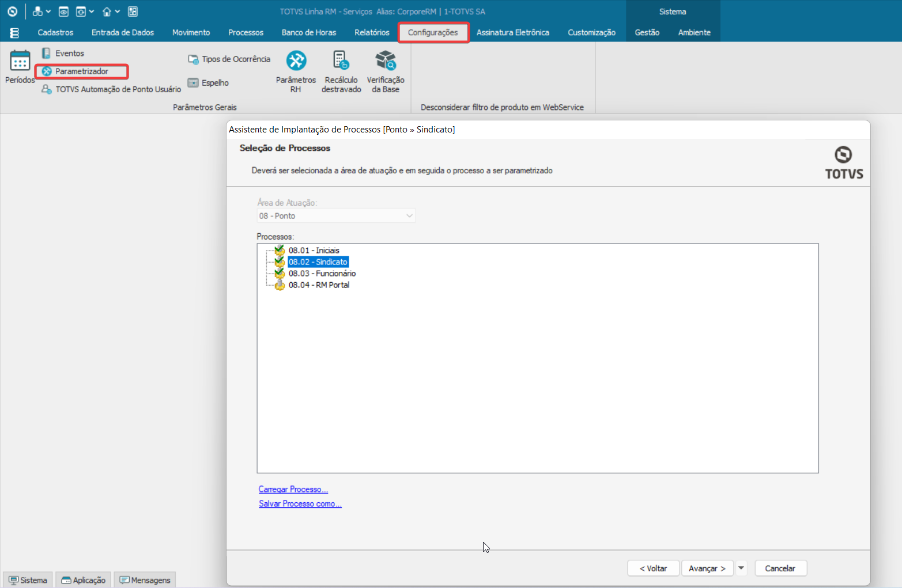The image size is (902, 588).
Task: Click the Mensagens tab icon in status bar
Action: point(124,580)
